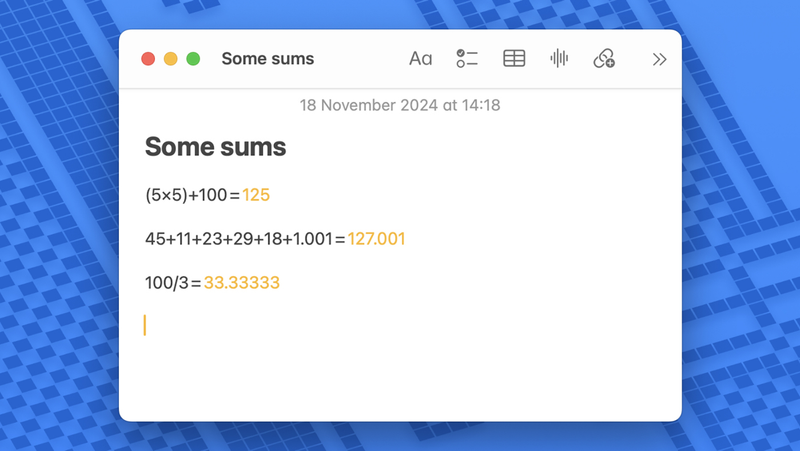
Task: Click the result 127.001
Action: click(376, 239)
